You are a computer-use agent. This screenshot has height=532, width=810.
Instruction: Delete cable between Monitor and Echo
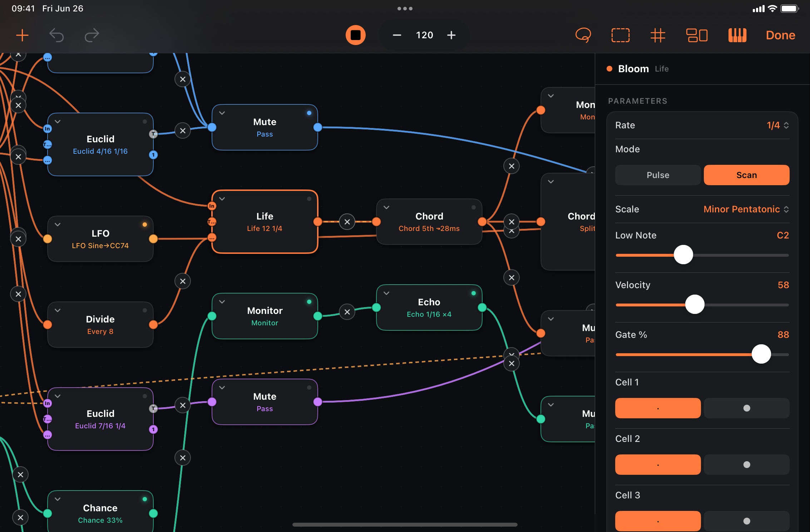[x=347, y=312]
